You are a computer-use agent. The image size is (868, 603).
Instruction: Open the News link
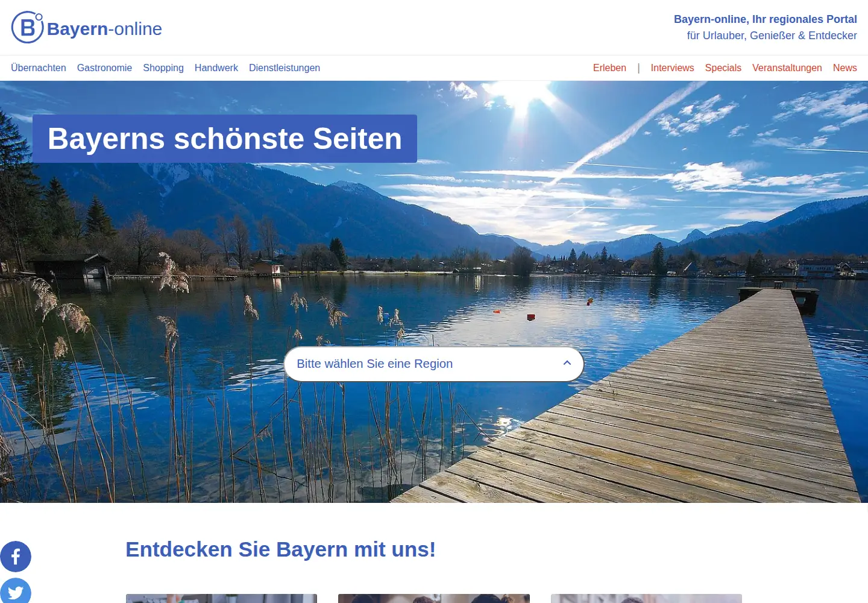pos(845,68)
